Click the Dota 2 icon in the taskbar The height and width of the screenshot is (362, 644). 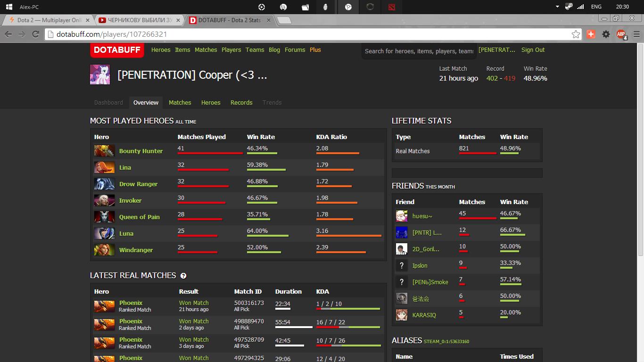tap(392, 7)
